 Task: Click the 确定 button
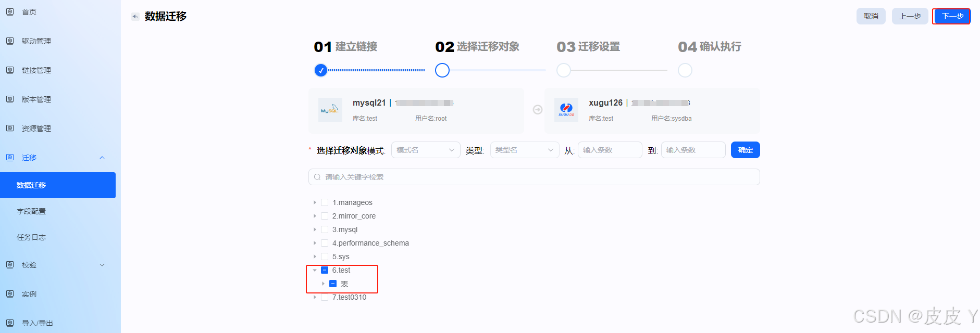(746, 150)
